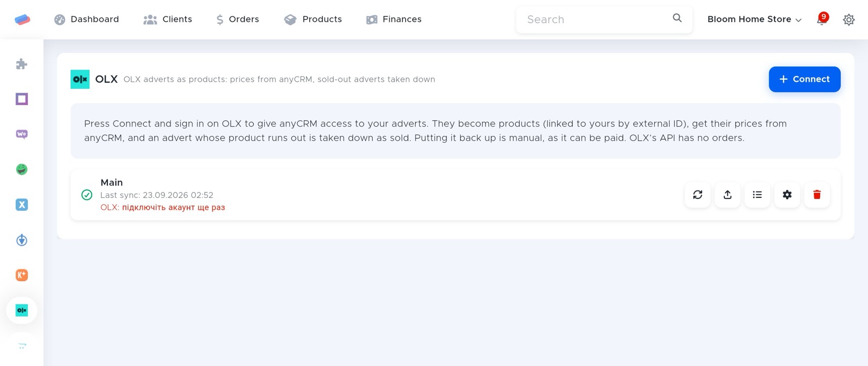Viewport: 868px width, 366px height.
Task: Click the Connect button
Action: click(x=805, y=79)
